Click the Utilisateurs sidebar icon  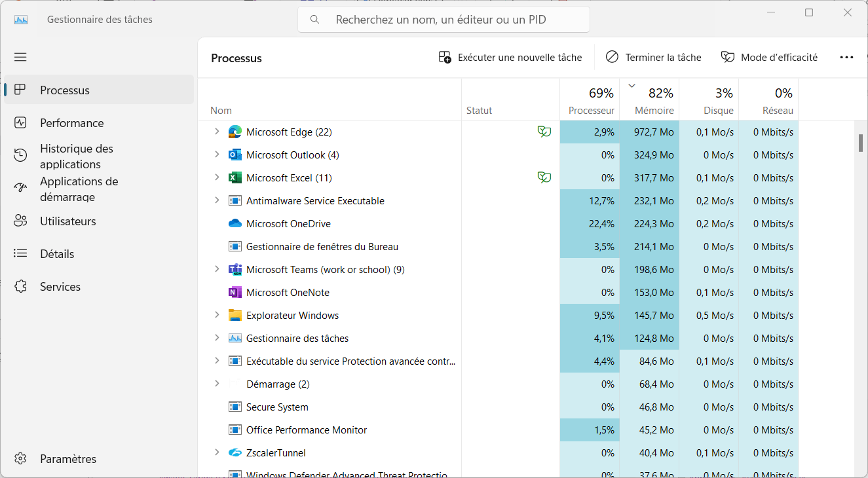tap(20, 221)
